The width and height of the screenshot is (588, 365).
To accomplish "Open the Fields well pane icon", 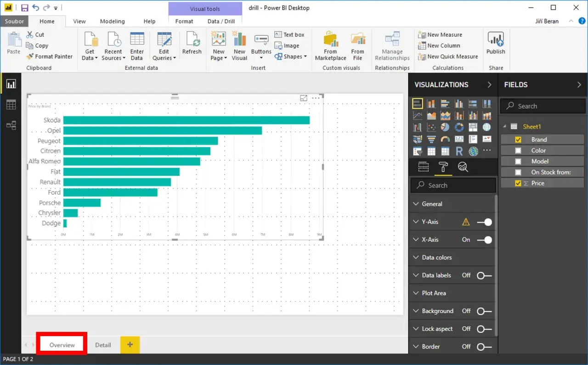I will tap(423, 167).
